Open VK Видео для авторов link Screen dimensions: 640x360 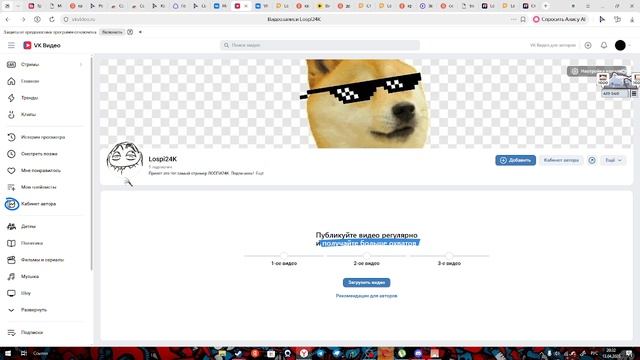(x=553, y=45)
